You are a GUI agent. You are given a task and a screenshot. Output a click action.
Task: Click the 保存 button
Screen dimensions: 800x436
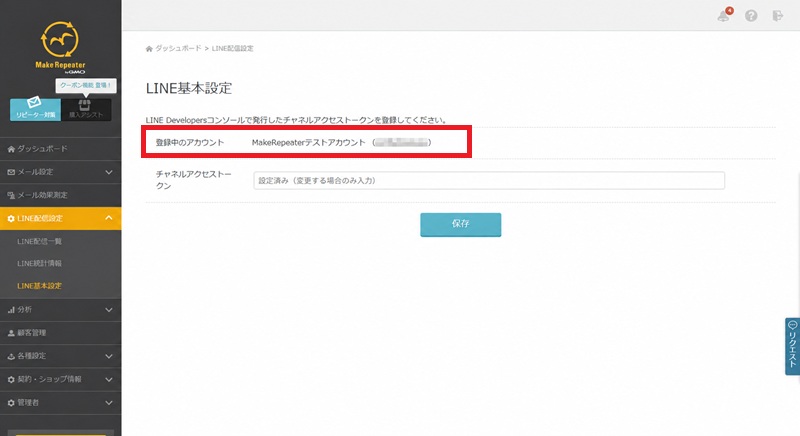tap(461, 224)
